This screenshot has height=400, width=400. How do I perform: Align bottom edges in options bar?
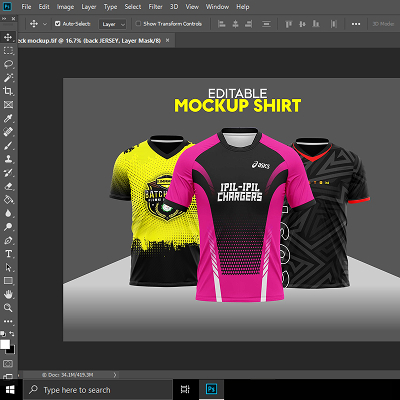tap(316, 24)
